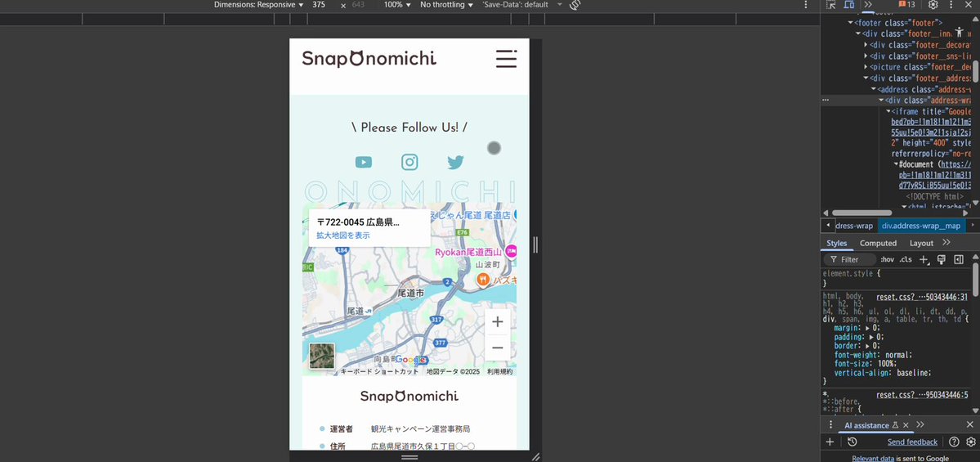
Task: Toggle the computed styles sidebar icon
Action: [959, 259]
